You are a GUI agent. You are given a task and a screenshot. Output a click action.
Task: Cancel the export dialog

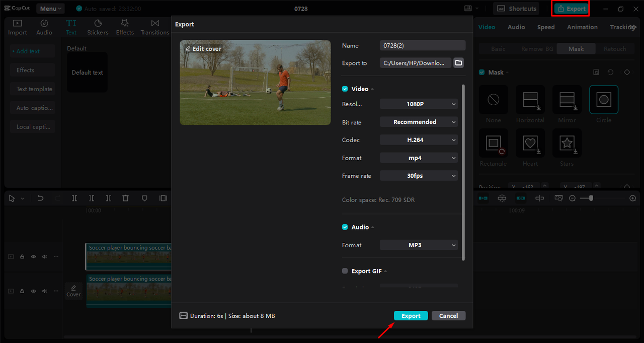(448, 316)
